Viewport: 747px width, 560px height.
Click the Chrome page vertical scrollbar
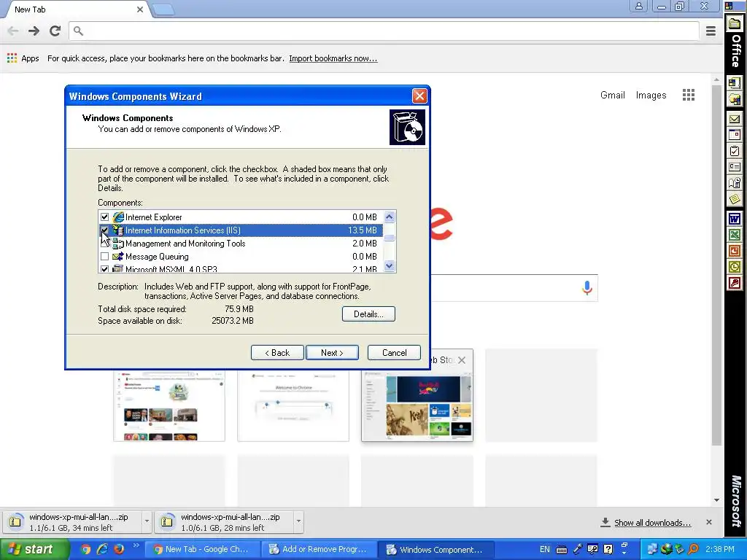coord(716,264)
